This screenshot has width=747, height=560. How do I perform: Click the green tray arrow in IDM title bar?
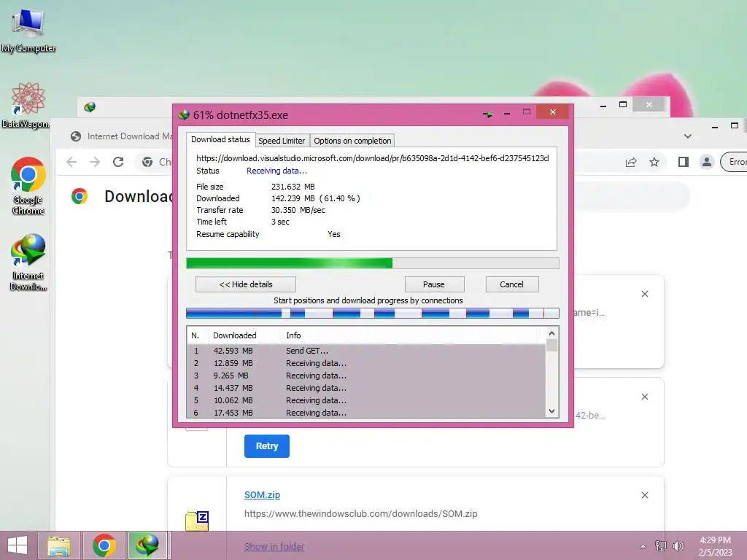[x=487, y=114]
